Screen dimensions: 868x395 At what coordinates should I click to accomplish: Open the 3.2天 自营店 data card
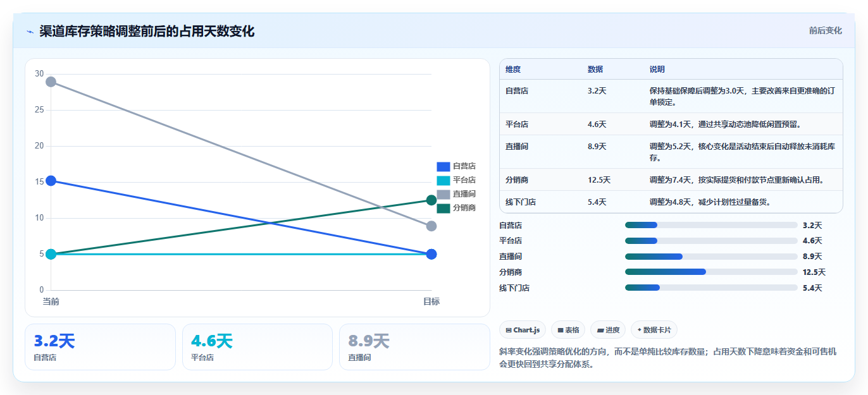pyautogui.click(x=100, y=347)
